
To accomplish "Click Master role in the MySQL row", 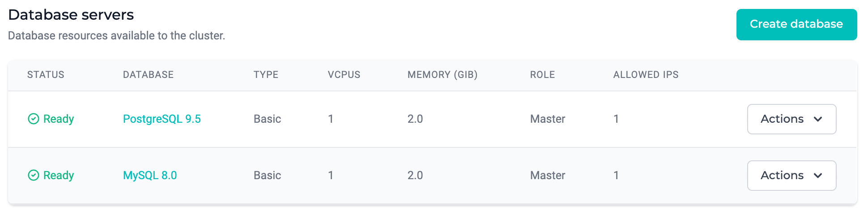I will pyautogui.click(x=548, y=175).
